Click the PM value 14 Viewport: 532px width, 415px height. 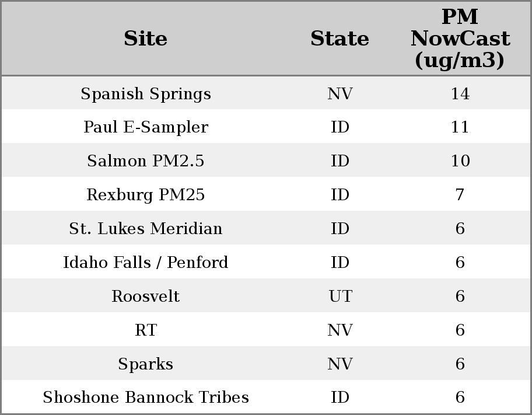[460, 94]
